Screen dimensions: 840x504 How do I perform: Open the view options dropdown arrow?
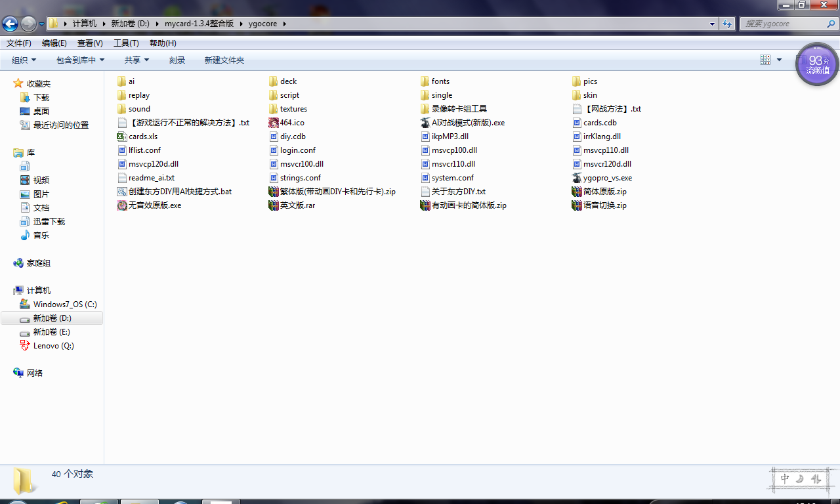click(779, 60)
